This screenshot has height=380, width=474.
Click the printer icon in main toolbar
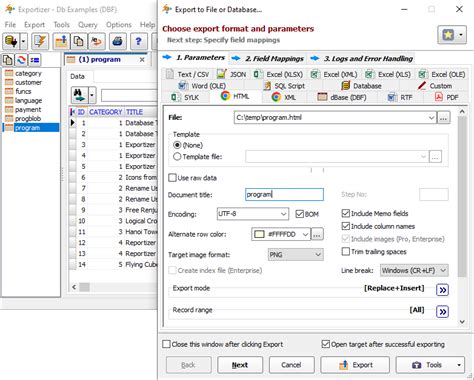[x=117, y=41]
